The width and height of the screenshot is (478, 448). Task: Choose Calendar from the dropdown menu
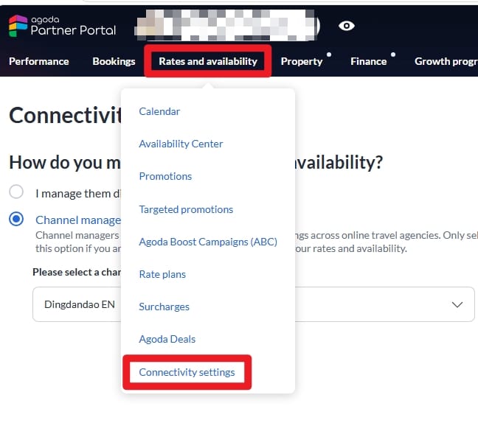point(159,111)
